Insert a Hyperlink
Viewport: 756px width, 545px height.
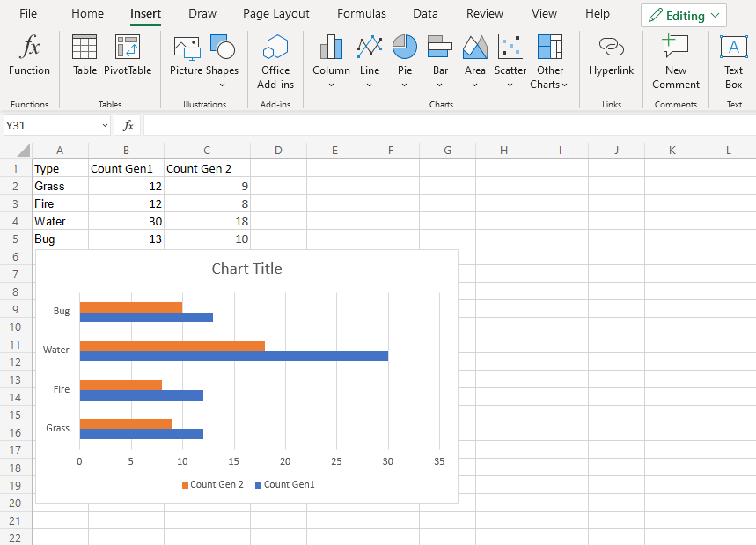click(611, 55)
